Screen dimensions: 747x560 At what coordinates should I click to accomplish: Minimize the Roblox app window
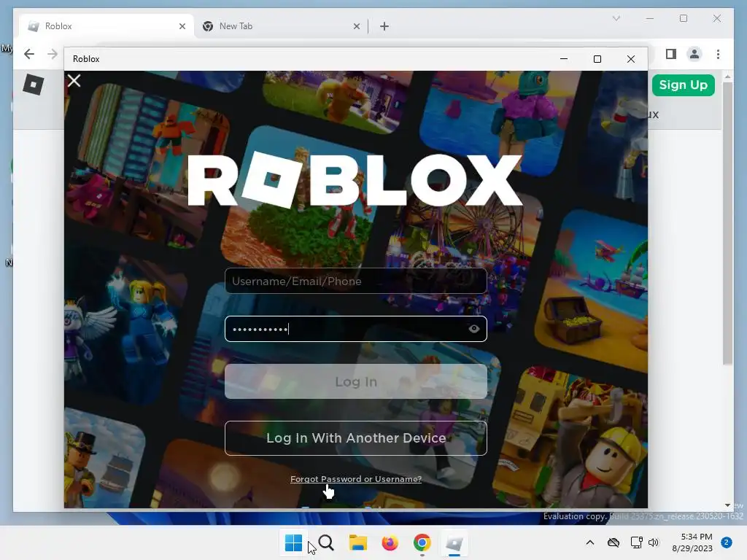click(x=564, y=58)
